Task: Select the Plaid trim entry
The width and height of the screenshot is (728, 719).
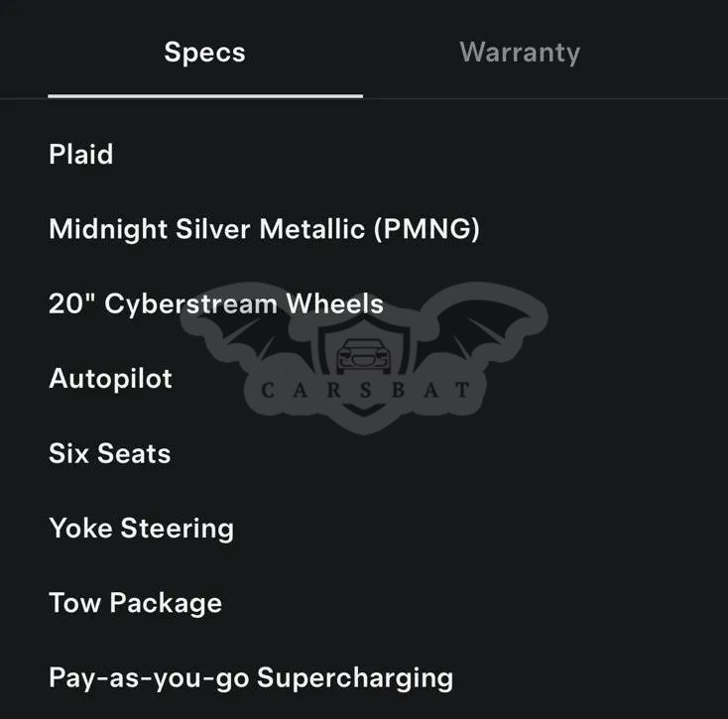Action: (x=81, y=155)
